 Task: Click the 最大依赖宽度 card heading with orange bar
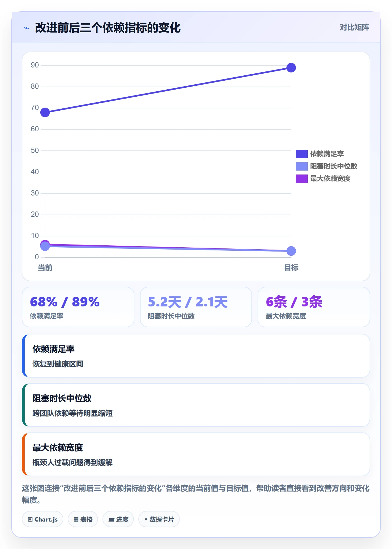click(x=58, y=447)
